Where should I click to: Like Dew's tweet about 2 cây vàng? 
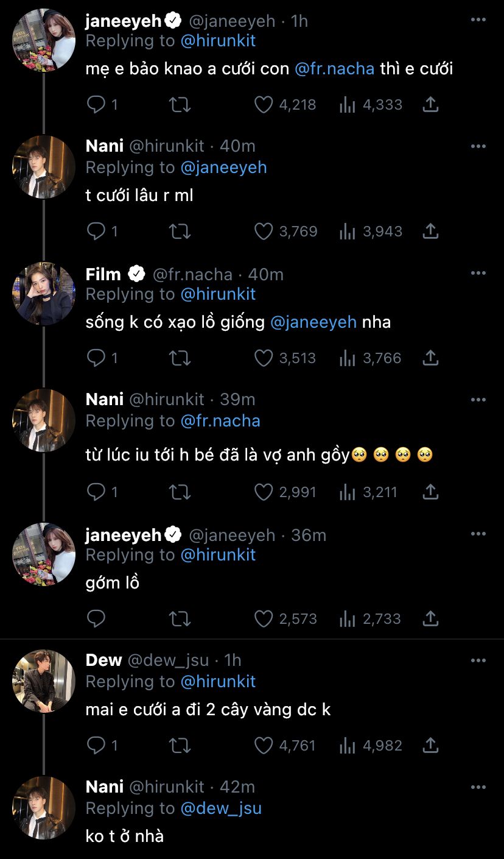coord(264,746)
